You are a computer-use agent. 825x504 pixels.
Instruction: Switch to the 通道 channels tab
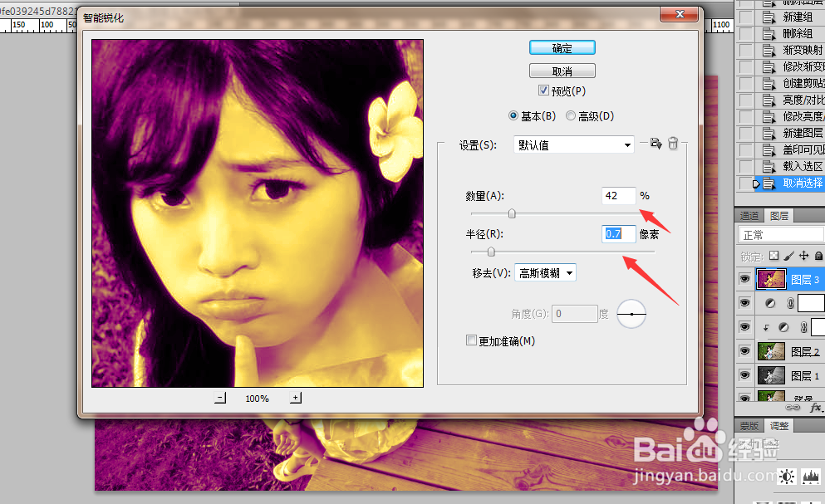click(x=749, y=216)
